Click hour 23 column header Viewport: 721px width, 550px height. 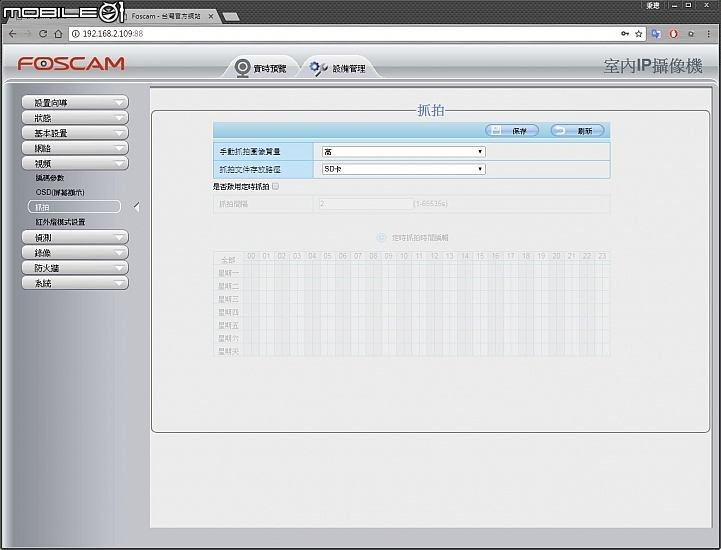(602, 256)
